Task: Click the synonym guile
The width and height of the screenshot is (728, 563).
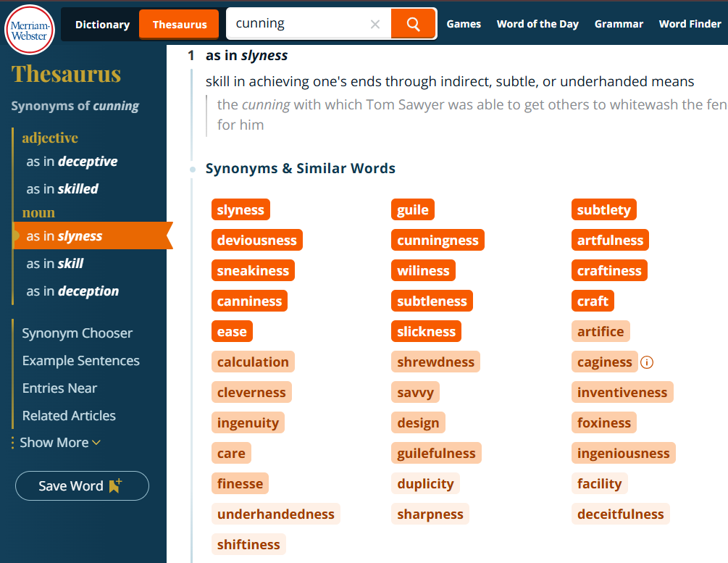Action: point(413,209)
